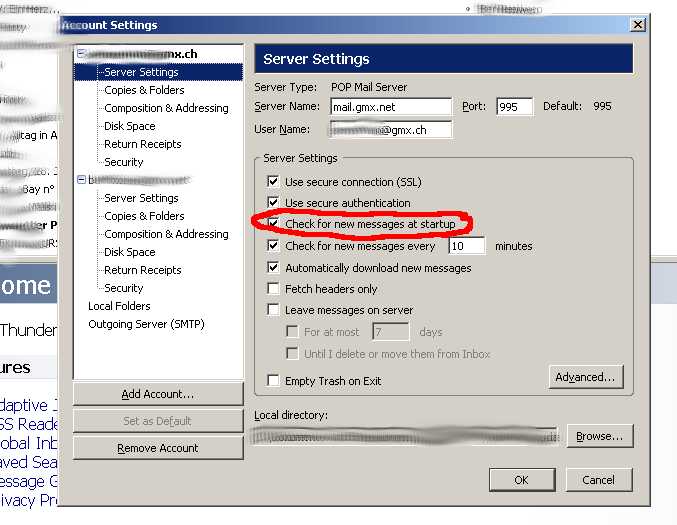
Task: Toggle Automatically download new messages
Action: tap(273, 268)
